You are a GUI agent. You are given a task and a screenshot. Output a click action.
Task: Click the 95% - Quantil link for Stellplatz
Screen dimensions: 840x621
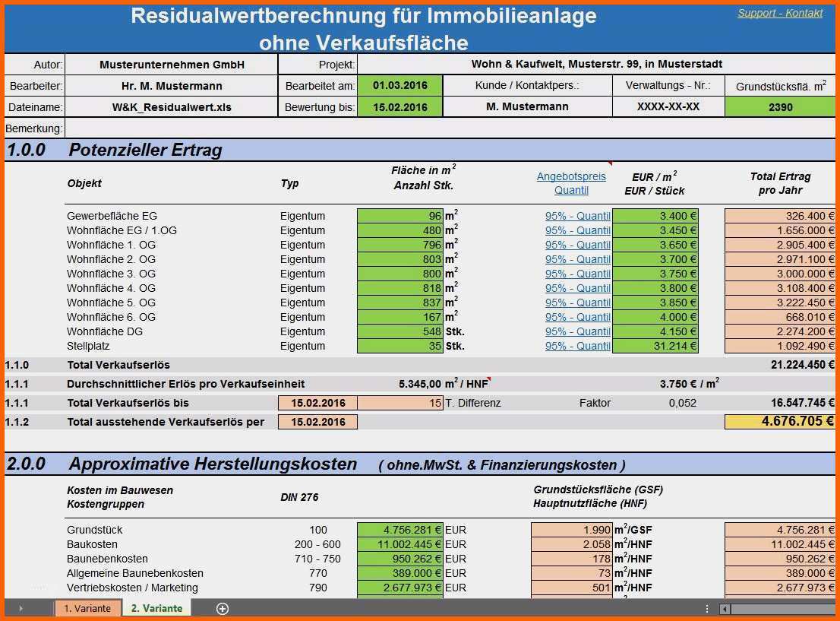coord(577,346)
